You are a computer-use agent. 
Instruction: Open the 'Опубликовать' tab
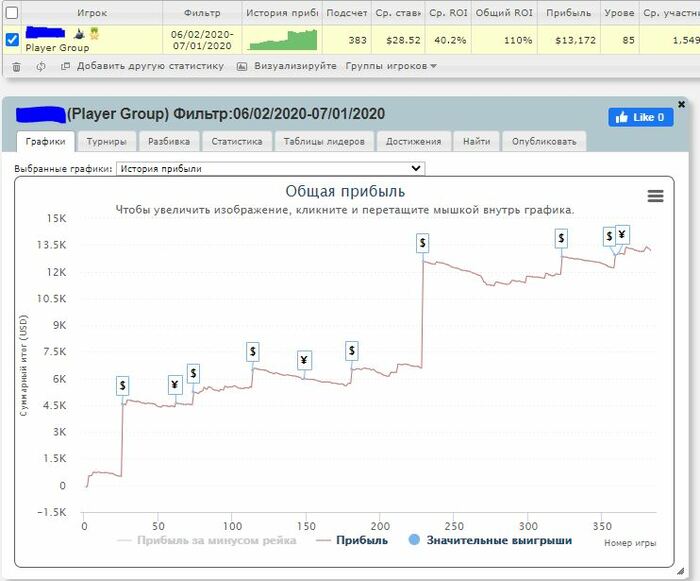(544, 142)
